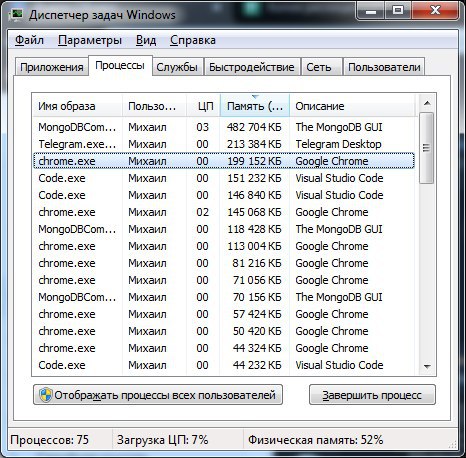Screen dimensions: 466x458
Task: Select MongoDBCom... row with 70 156 КБ
Action: click(224, 297)
